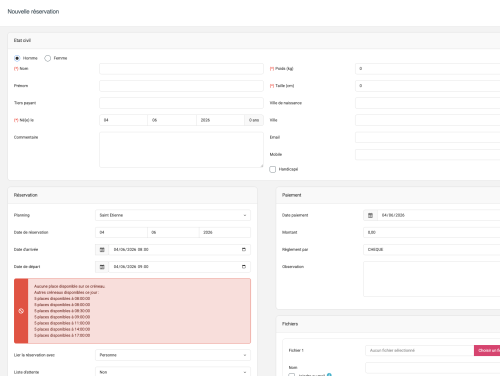Screen dimensions: 500x376
Task: Focus the Nom input in Etat civil
Action: coord(181,69)
